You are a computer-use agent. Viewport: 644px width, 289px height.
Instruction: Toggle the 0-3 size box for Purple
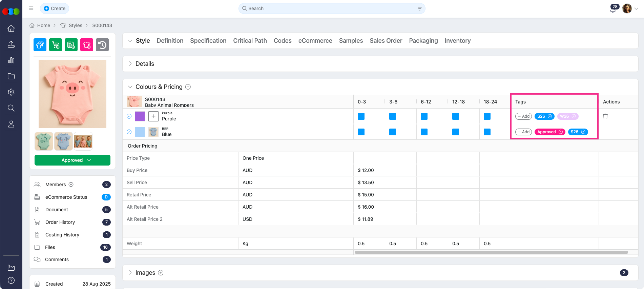click(x=361, y=116)
